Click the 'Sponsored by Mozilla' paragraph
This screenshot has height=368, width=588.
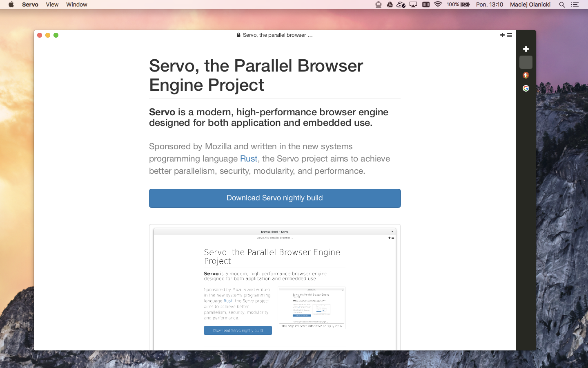click(x=269, y=159)
